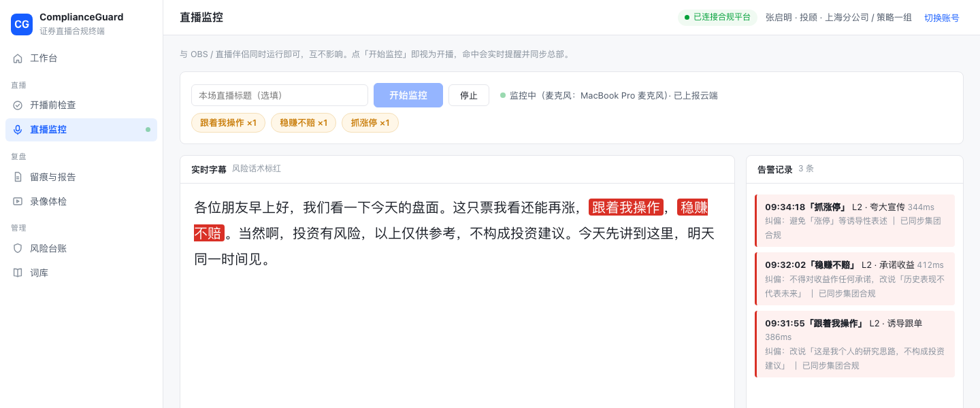Image resolution: width=980 pixels, height=408 pixels.
Task: Click the shield icon beside 风险台账
Action: pyautogui.click(x=18, y=249)
